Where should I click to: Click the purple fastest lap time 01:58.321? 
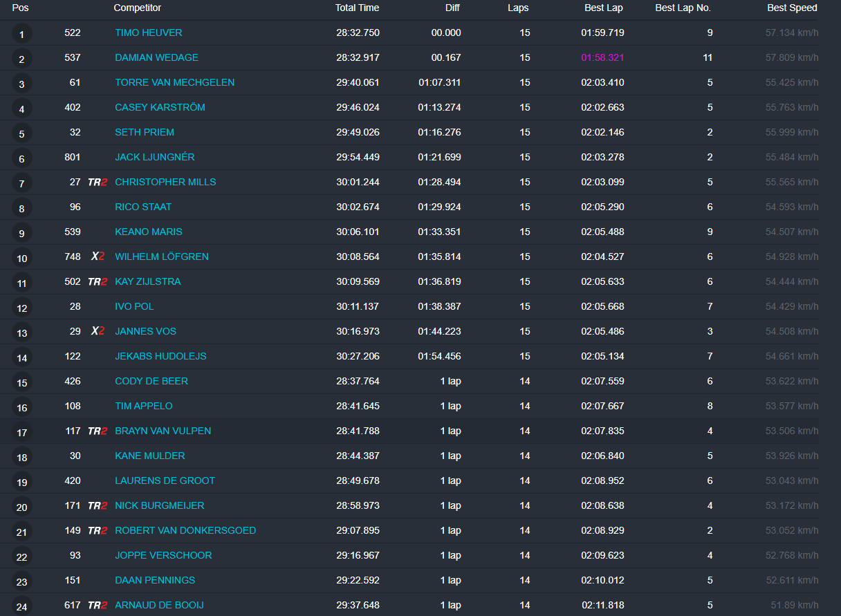[602, 58]
